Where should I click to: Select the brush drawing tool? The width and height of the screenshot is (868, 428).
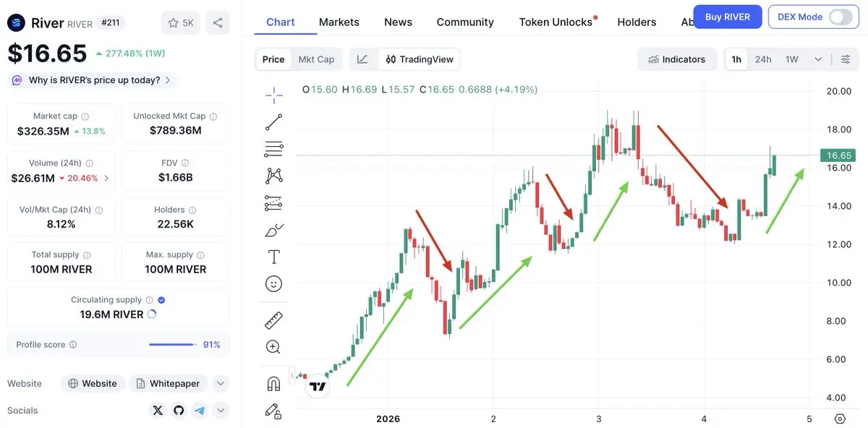[274, 231]
